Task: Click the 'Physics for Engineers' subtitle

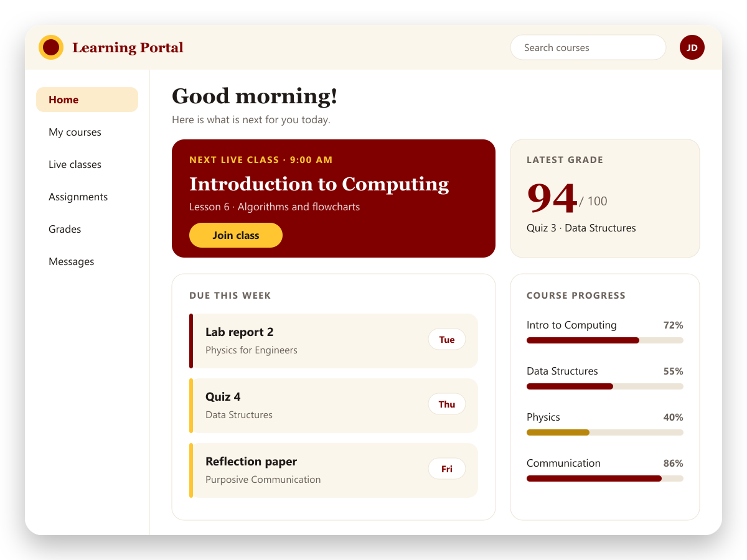Action: click(251, 350)
